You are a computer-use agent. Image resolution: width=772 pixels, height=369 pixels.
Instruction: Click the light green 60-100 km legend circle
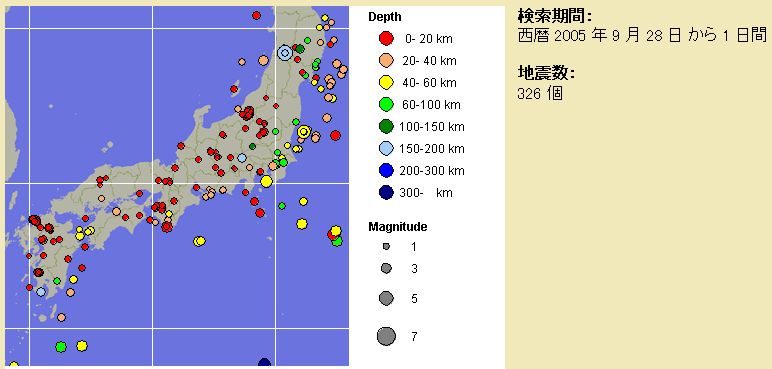coord(386,104)
